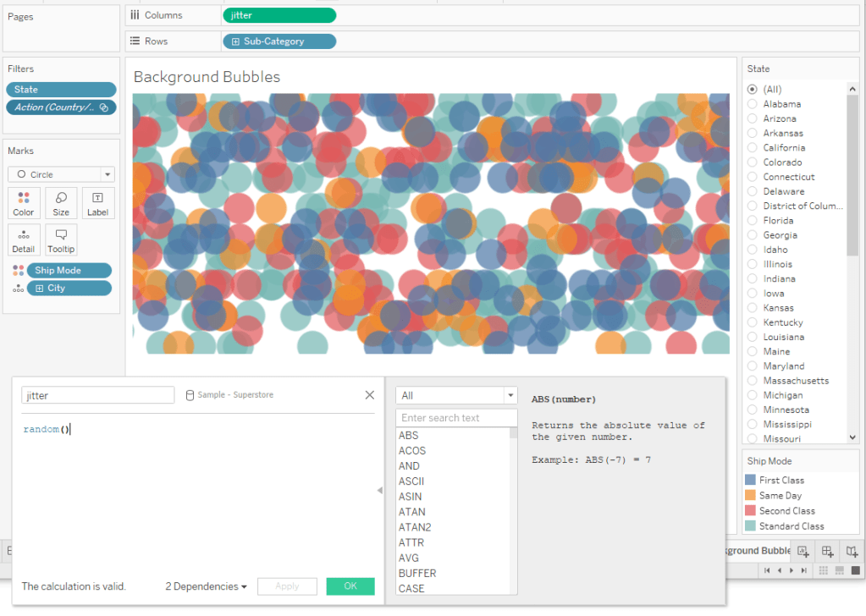
Task: Close the jitter calculation editor
Action: pos(369,395)
